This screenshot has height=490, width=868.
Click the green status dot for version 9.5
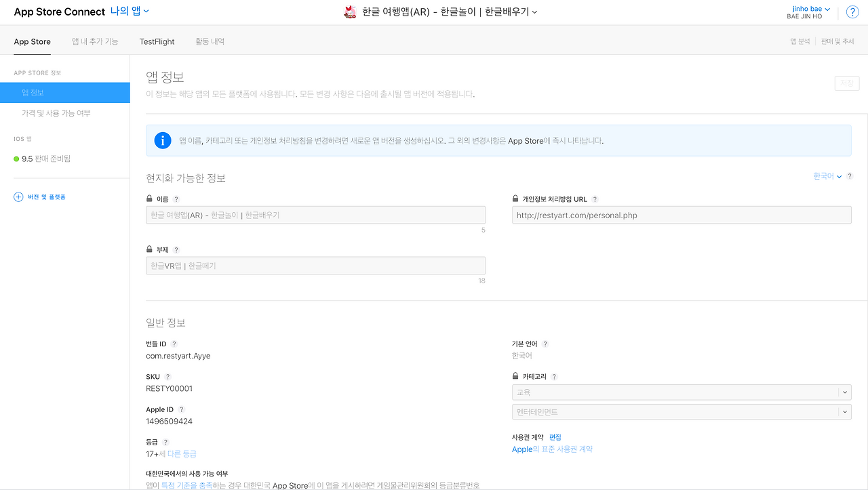(x=16, y=159)
